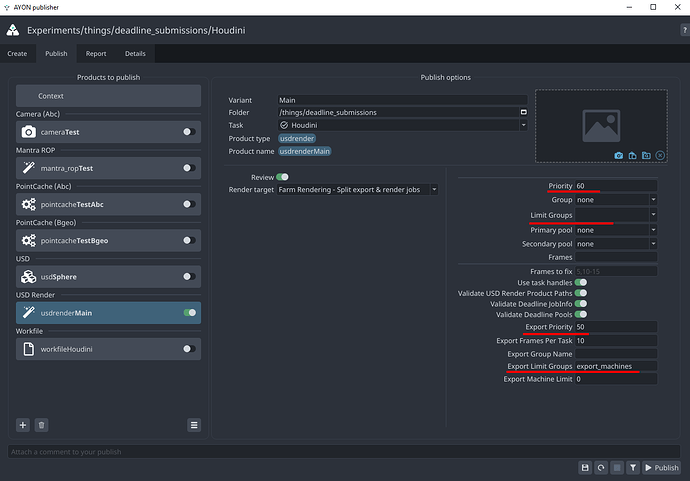Click the Publish button
690x481 pixels.
tap(661, 467)
